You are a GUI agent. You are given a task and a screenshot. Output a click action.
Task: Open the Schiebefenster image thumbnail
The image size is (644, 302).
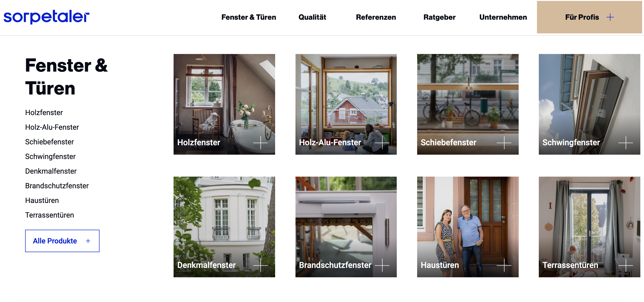(x=467, y=104)
